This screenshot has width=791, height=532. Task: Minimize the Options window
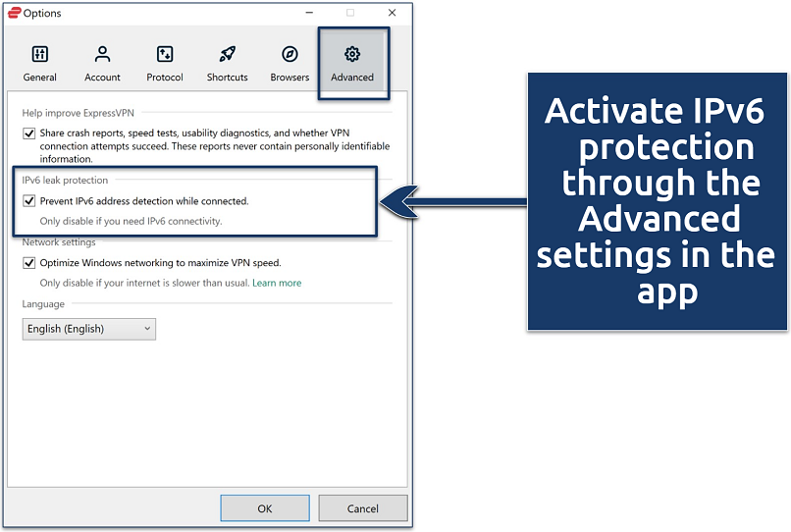[309, 13]
